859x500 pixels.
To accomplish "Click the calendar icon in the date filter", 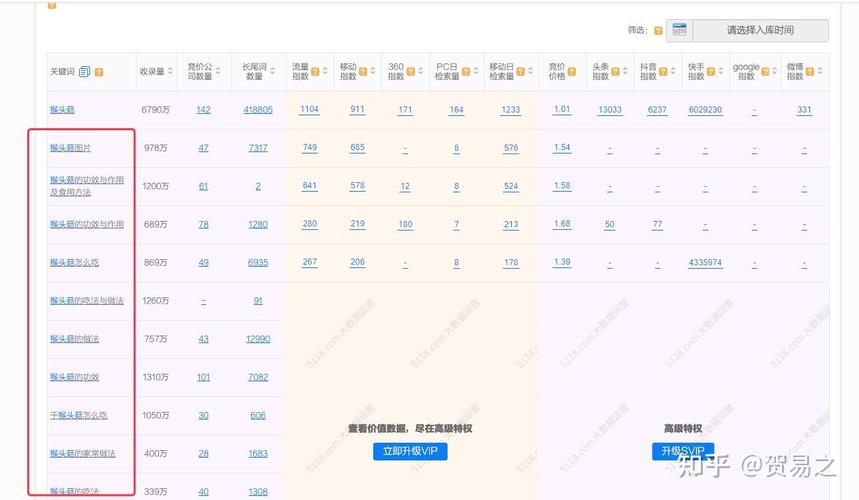I will pos(679,30).
